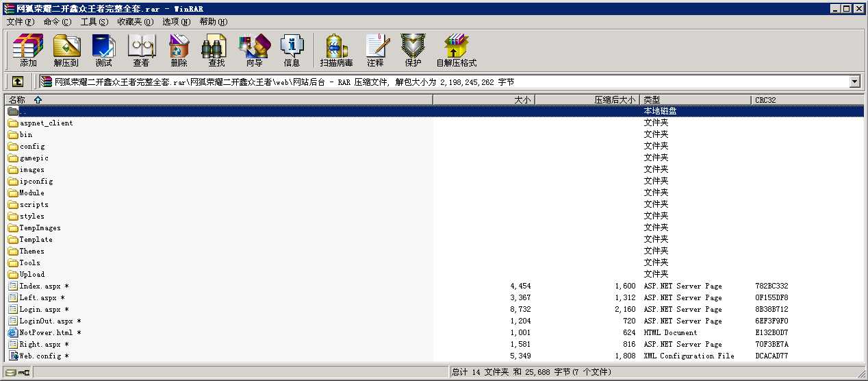Viewport: 868px width, 381px height.
Task: Click the up one level arrow button
Action: coord(18,82)
